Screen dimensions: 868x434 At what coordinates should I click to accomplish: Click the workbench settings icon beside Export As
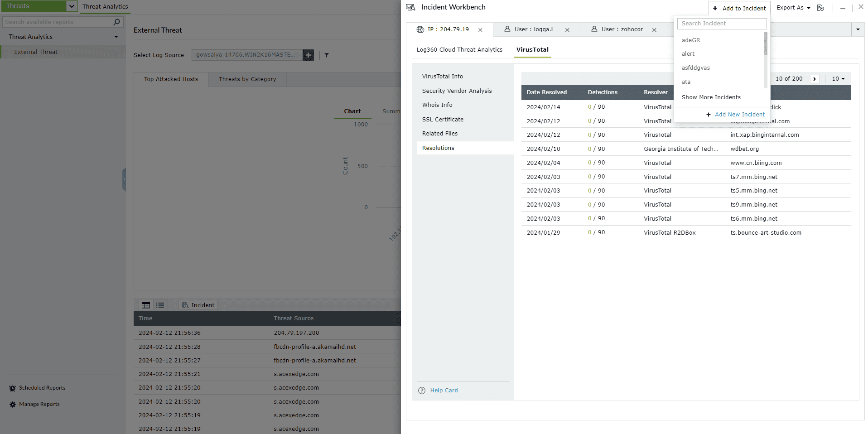tap(820, 8)
